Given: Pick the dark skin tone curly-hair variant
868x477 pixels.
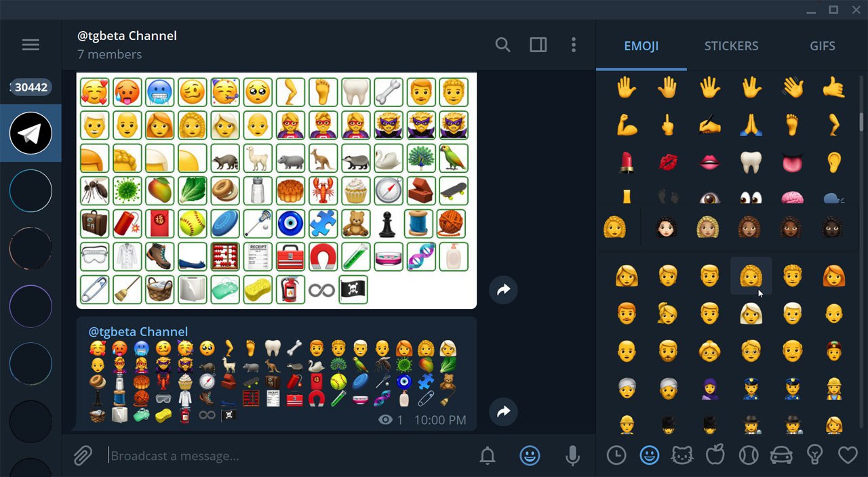Looking at the screenshot, I should tap(833, 227).
